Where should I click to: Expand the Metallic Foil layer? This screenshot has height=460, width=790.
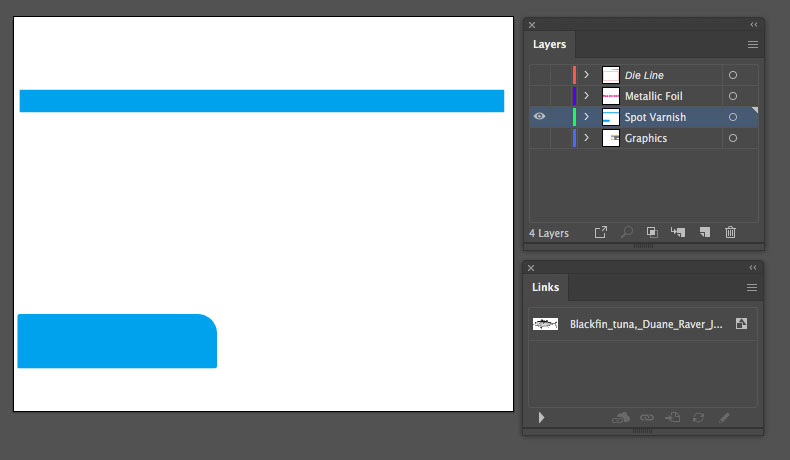(586, 96)
